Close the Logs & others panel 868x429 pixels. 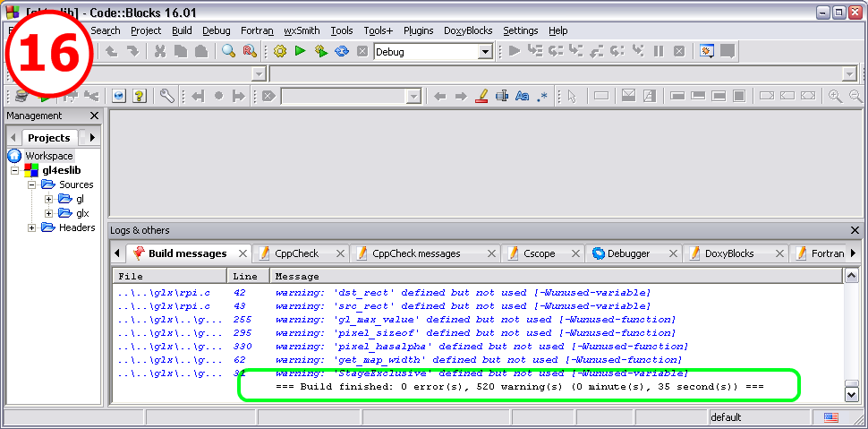[x=855, y=230]
